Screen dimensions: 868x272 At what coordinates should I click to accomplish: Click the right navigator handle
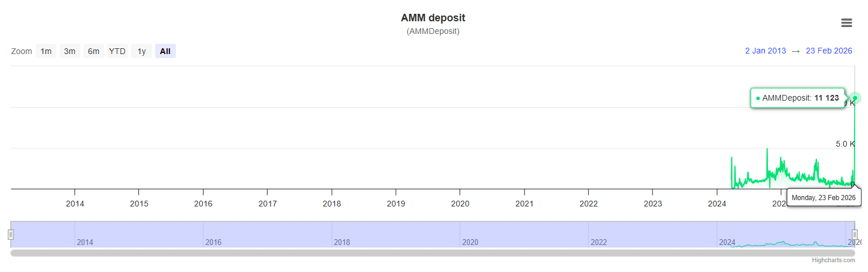pyautogui.click(x=855, y=235)
